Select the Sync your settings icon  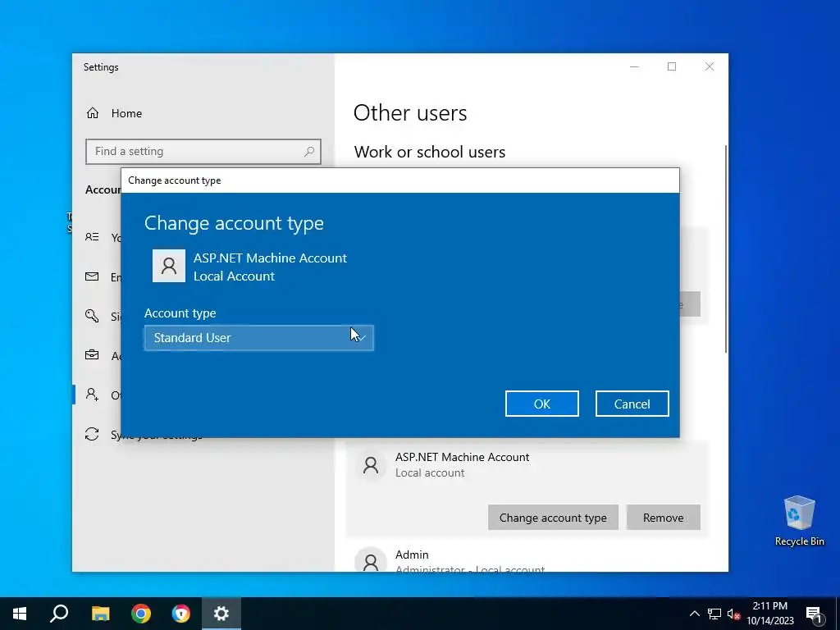(x=92, y=434)
